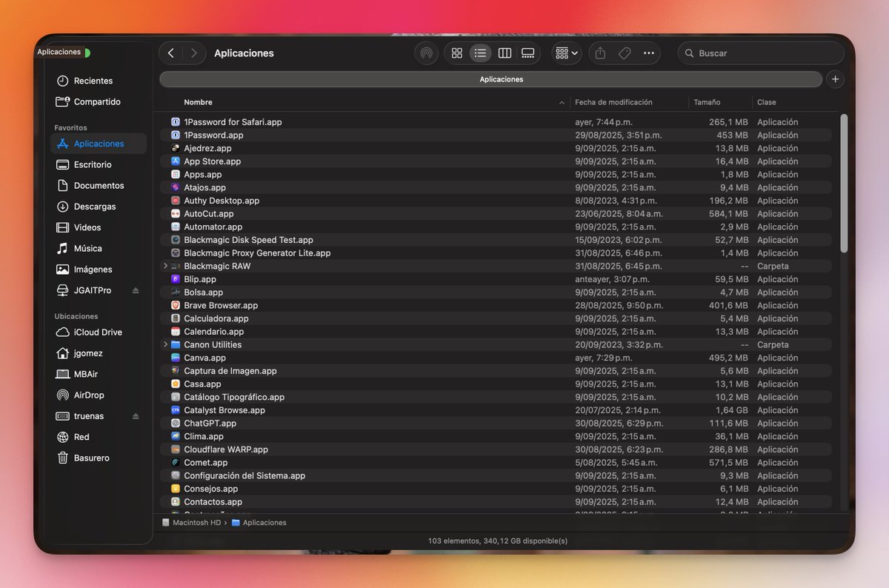Click the Ajedrez.app icon
This screenshot has width=889, height=588.
click(176, 148)
